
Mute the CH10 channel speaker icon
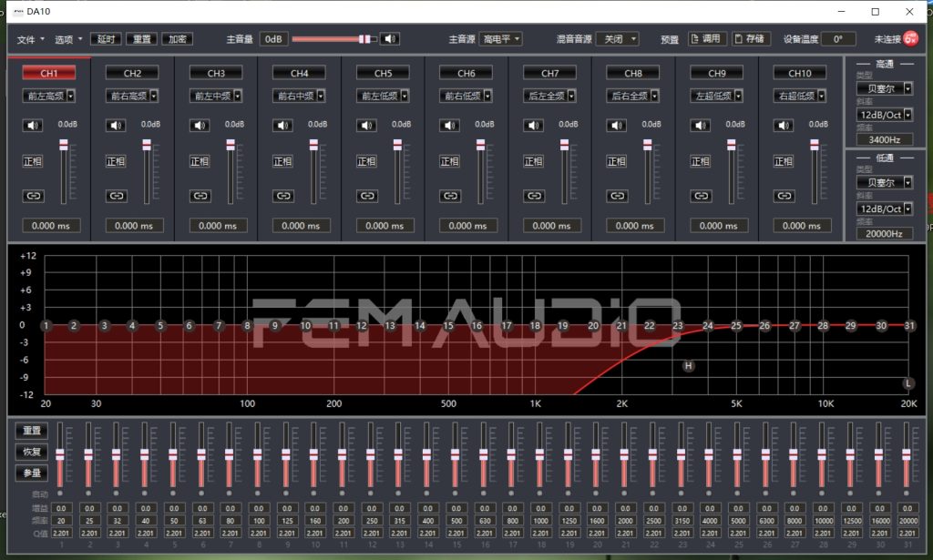click(784, 126)
